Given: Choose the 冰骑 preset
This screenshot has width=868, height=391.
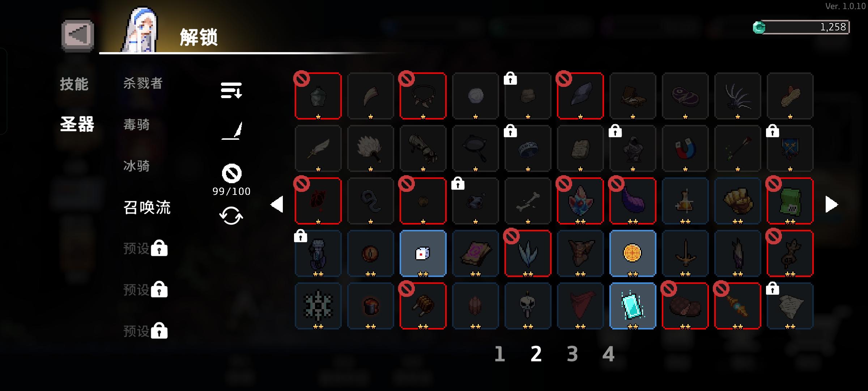Looking at the screenshot, I should (x=136, y=166).
